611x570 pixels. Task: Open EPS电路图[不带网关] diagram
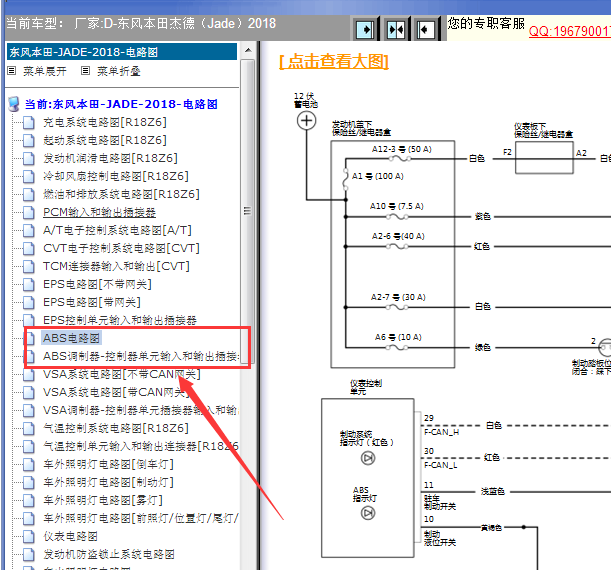pos(97,284)
